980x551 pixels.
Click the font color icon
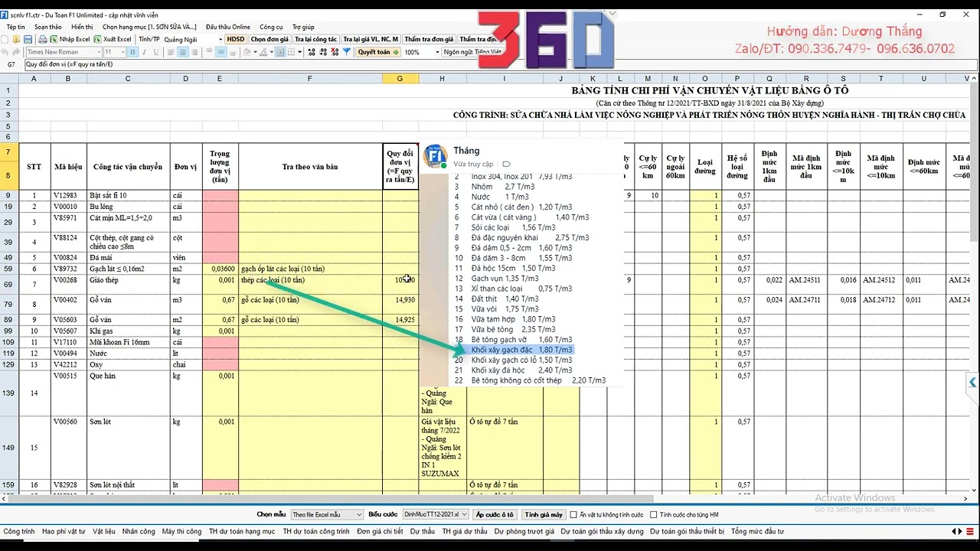[x=262, y=52]
